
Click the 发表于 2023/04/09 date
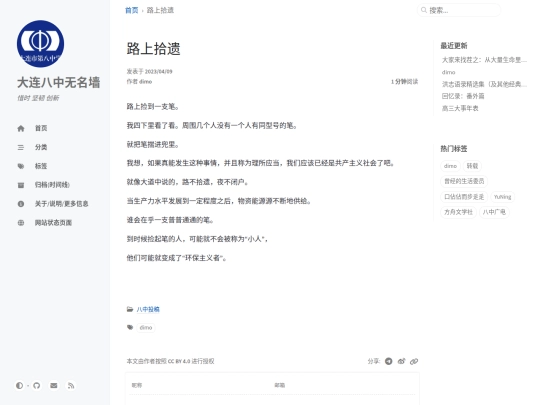pyautogui.click(x=149, y=71)
